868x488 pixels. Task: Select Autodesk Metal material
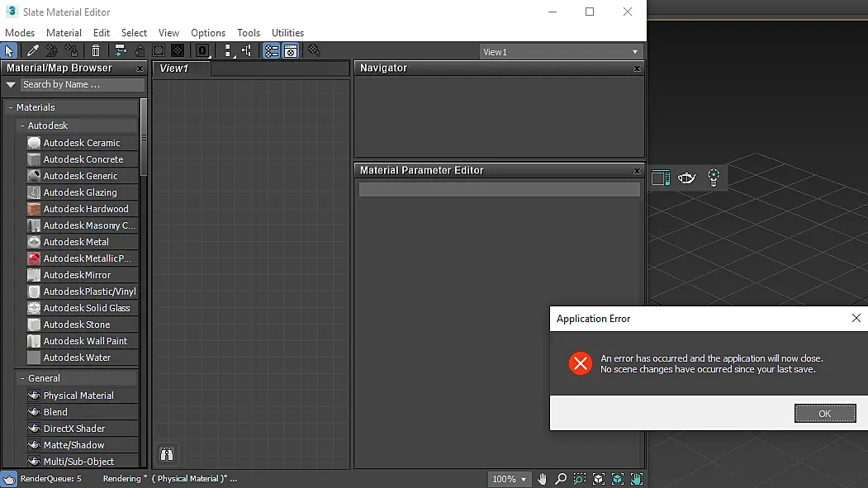[82, 242]
